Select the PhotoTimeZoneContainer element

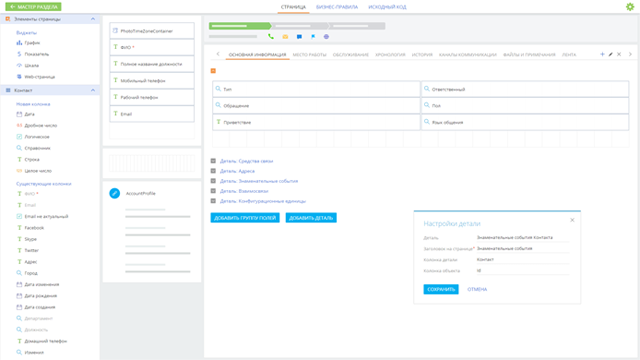point(152,31)
